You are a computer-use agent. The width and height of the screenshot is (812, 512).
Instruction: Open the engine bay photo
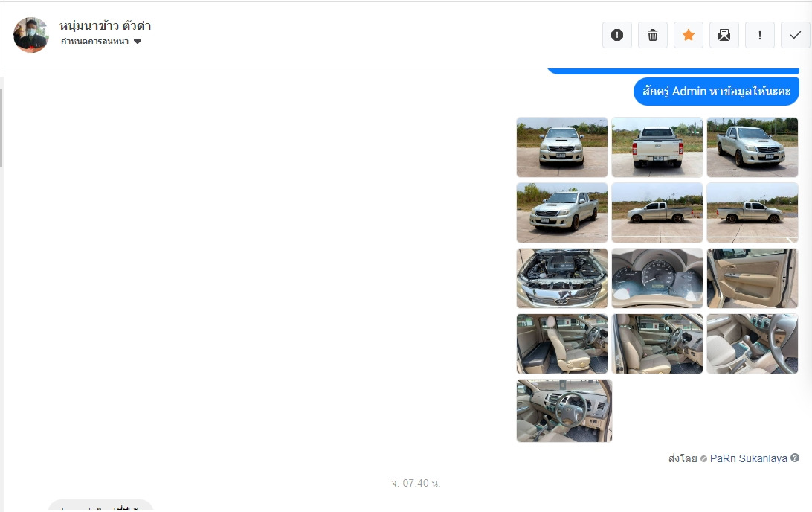pyautogui.click(x=562, y=278)
